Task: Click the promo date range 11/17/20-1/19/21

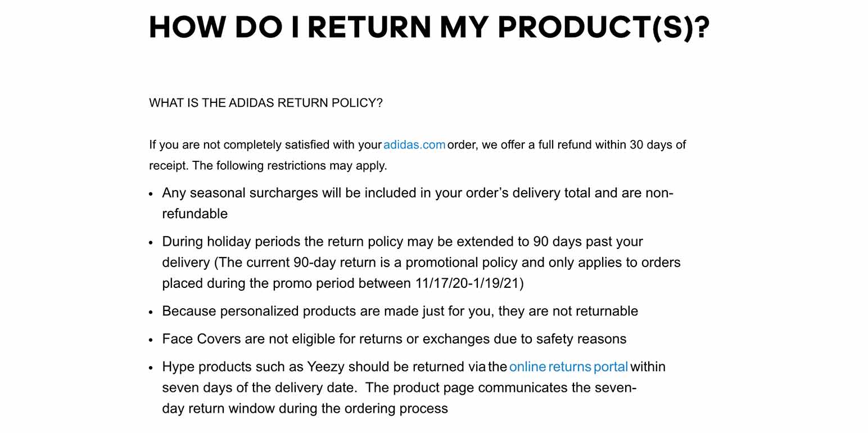Action: point(469,283)
